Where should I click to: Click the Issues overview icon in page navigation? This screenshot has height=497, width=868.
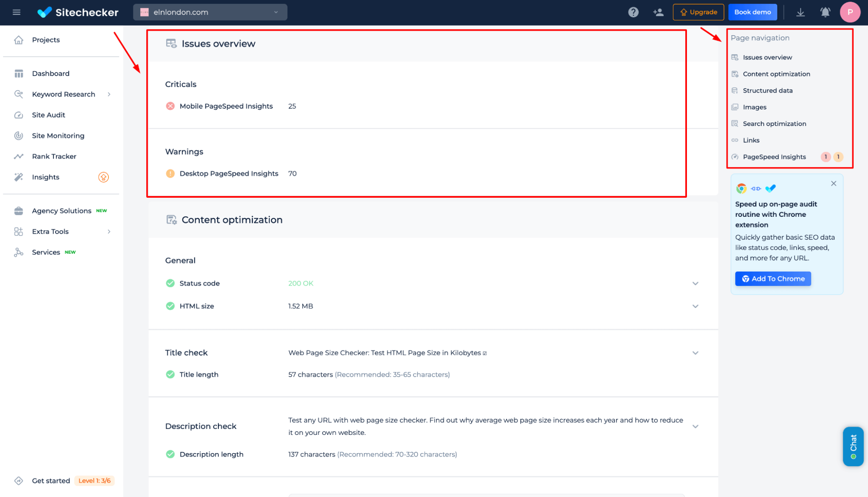734,57
